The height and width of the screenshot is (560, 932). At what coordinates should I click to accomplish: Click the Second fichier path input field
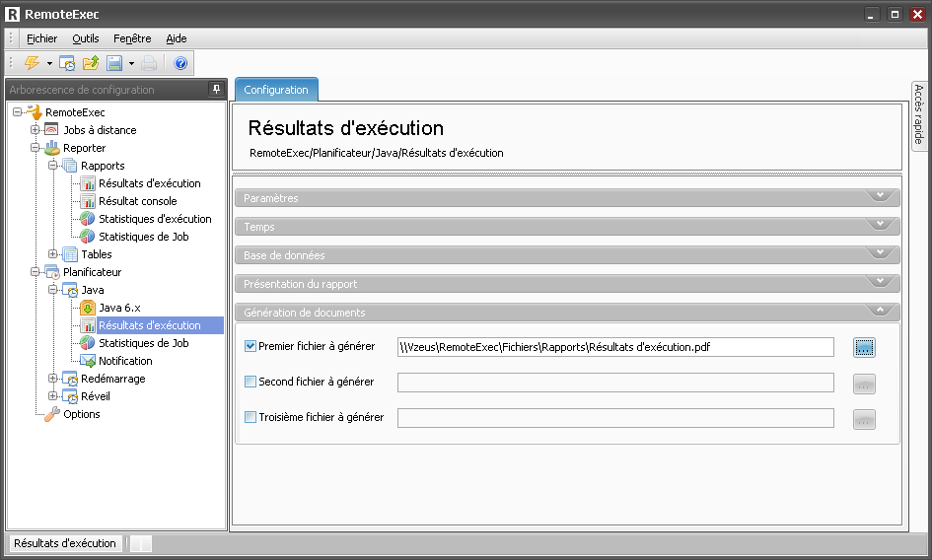click(x=615, y=383)
